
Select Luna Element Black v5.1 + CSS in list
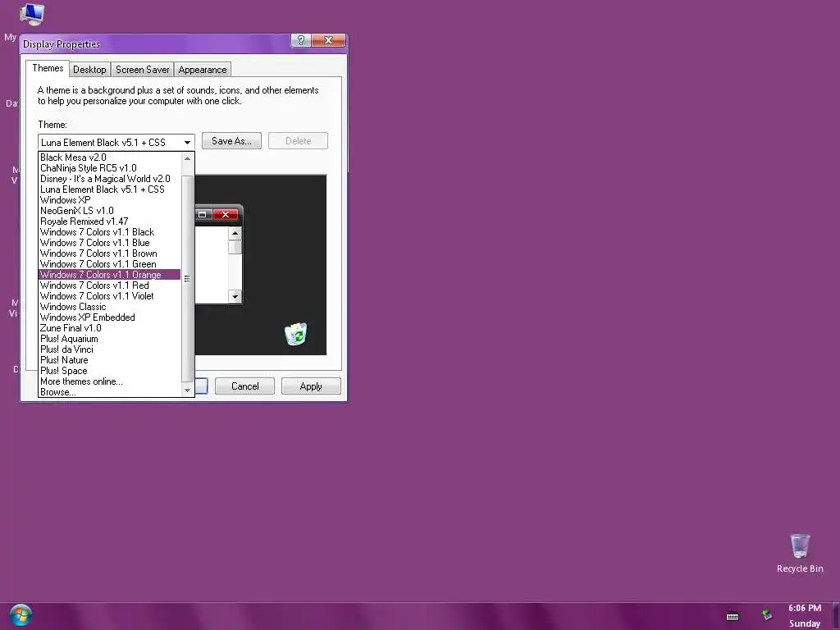pos(110,189)
